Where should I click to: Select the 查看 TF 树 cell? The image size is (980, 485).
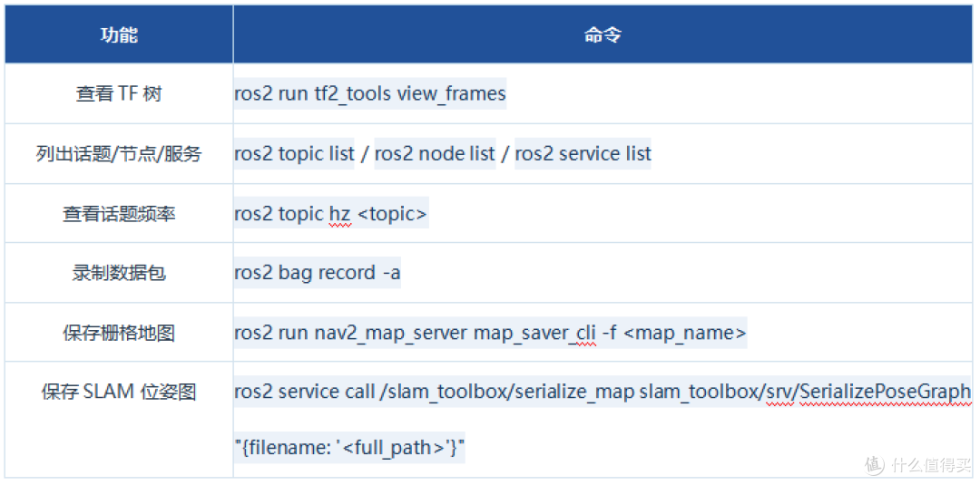119,93
